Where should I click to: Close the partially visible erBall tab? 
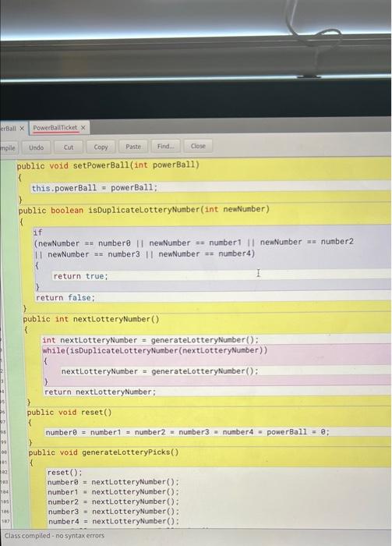point(22,129)
